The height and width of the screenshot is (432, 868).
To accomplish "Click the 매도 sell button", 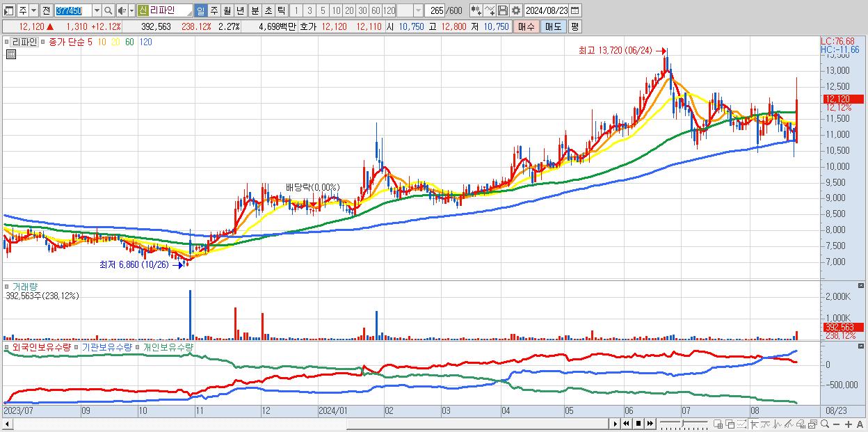I will click(x=553, y=26).
